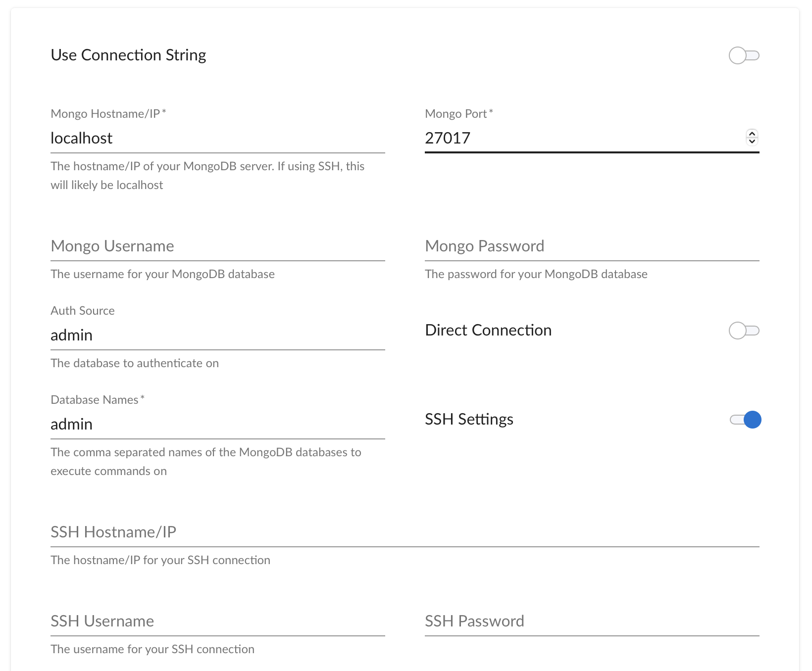This screenshot has height=671, width=812.
Task: Click the 'SSH Settings' label text
Action: [469, 419]
